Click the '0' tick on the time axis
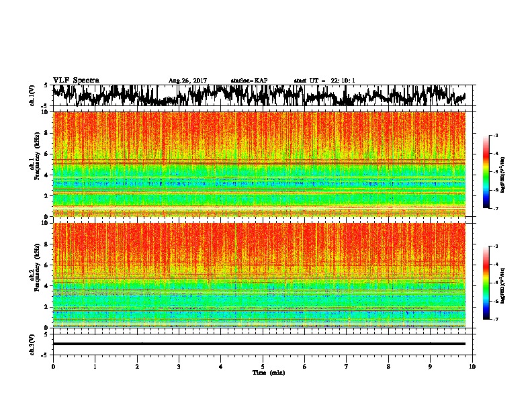The width and height of the screenshot is (532, 411). coord(53,367)
